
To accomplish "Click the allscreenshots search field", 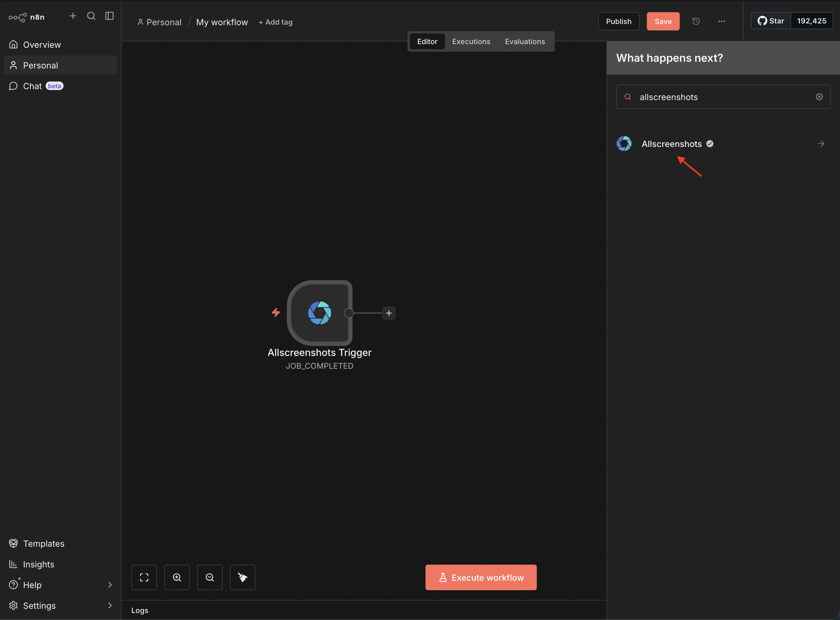I will coord(723,97).
